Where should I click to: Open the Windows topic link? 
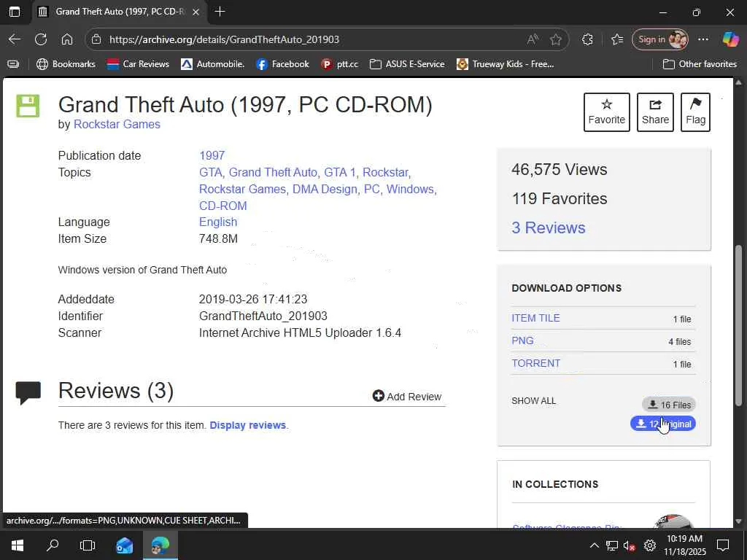click(x=410, y=189)
